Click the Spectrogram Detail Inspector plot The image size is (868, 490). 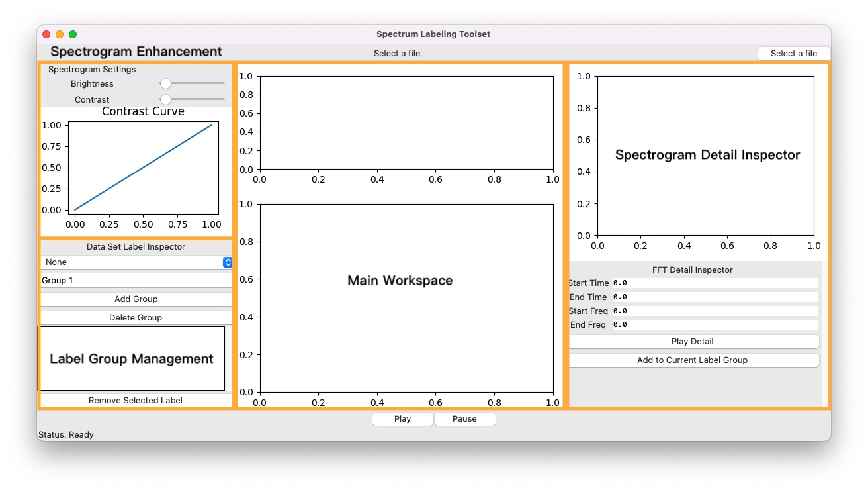[x=705, y=156]
